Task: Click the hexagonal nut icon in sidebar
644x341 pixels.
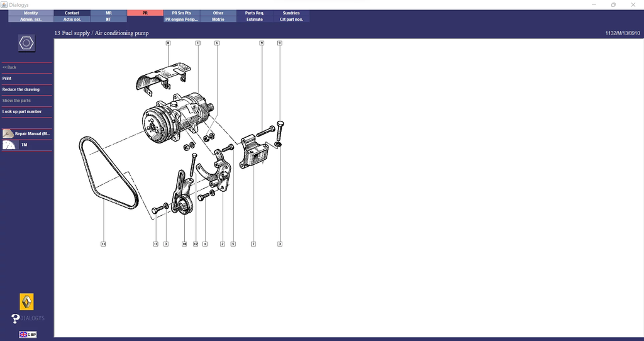Action: coord(26,43)
